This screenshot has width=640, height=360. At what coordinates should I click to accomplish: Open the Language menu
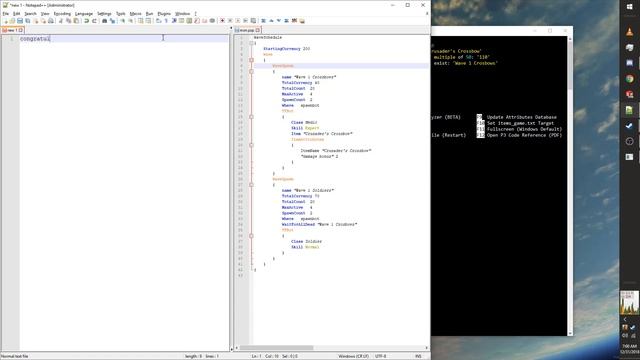click(x=84, y=13)
